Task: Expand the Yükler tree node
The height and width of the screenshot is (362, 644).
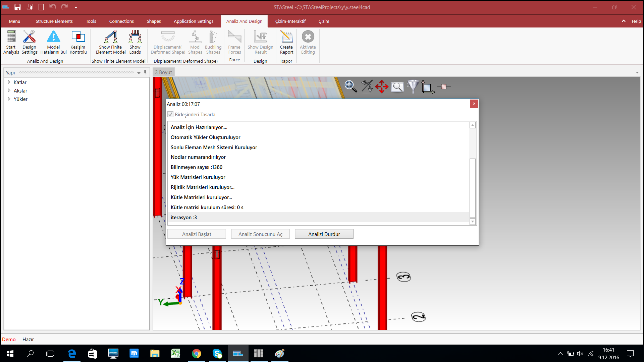Action: point(9,99)
